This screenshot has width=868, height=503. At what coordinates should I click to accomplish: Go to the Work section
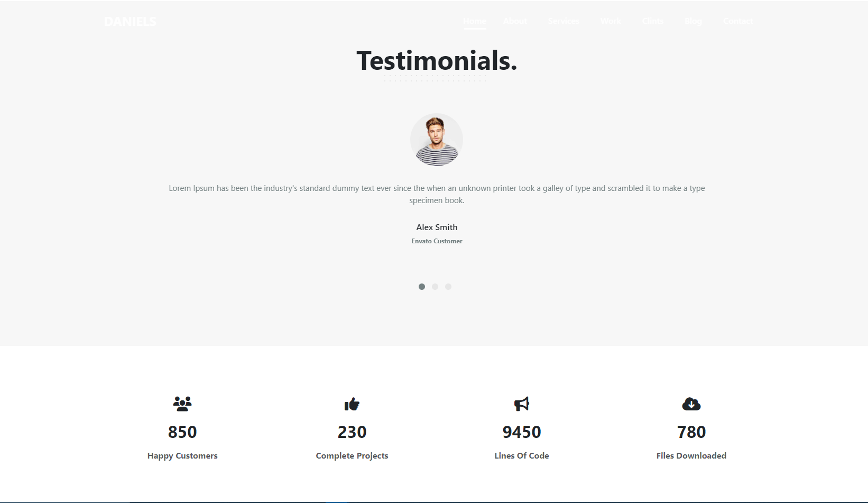(610, 21)
